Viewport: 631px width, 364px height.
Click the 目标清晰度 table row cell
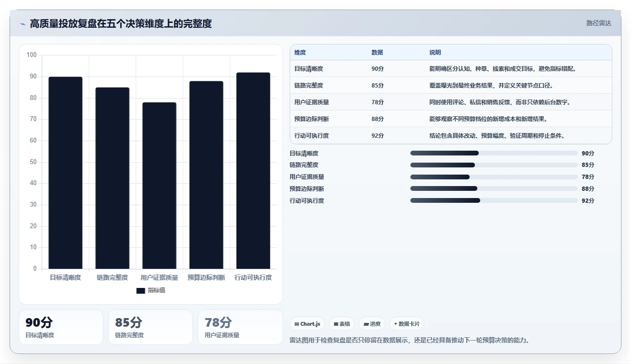click(x=309, y=69)
